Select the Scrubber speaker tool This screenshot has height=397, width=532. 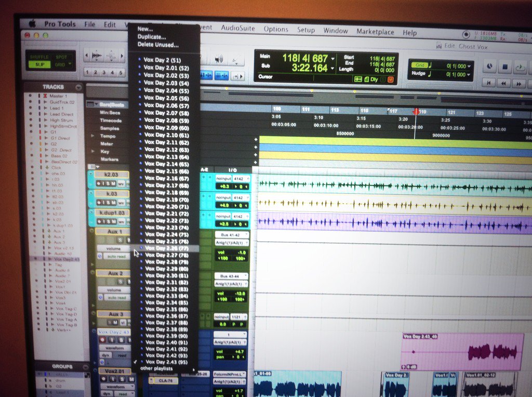click(x=219, y=60)
